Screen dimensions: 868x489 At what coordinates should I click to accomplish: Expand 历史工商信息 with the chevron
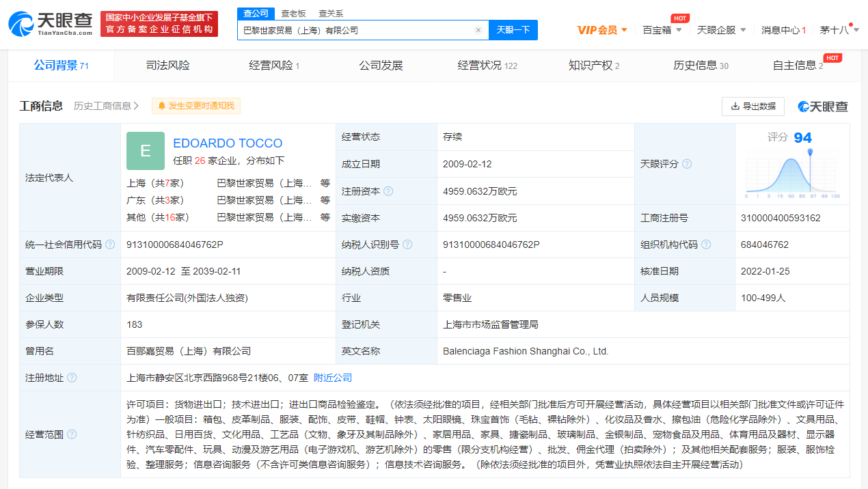click(136, 106)
